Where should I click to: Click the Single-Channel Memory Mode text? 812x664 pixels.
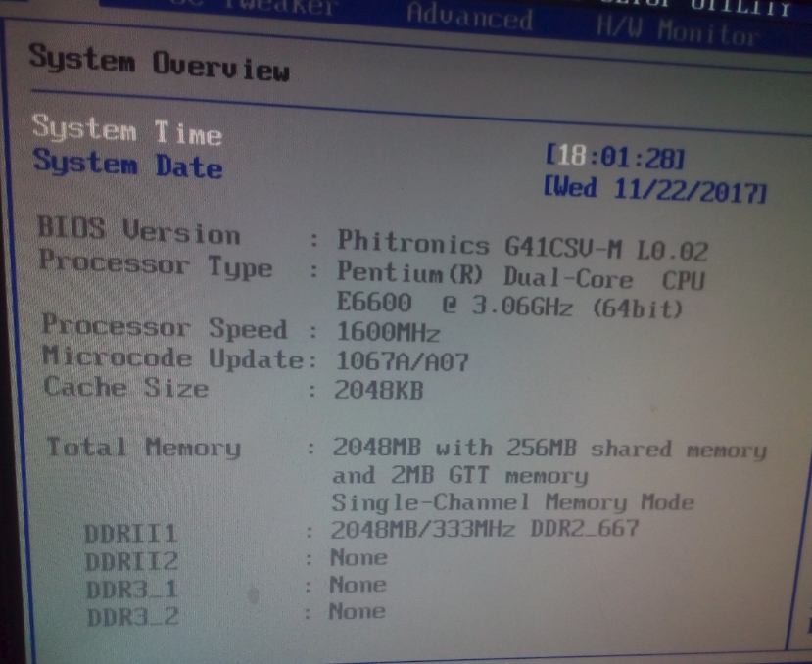(x=512, y=501)
